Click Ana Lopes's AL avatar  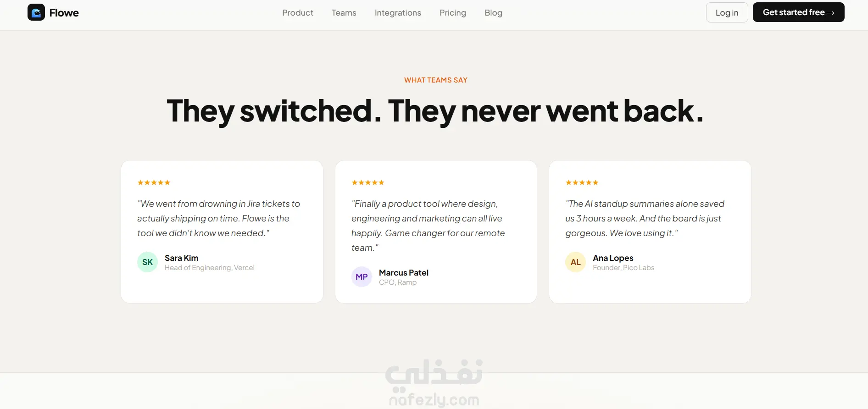point(575,262)
